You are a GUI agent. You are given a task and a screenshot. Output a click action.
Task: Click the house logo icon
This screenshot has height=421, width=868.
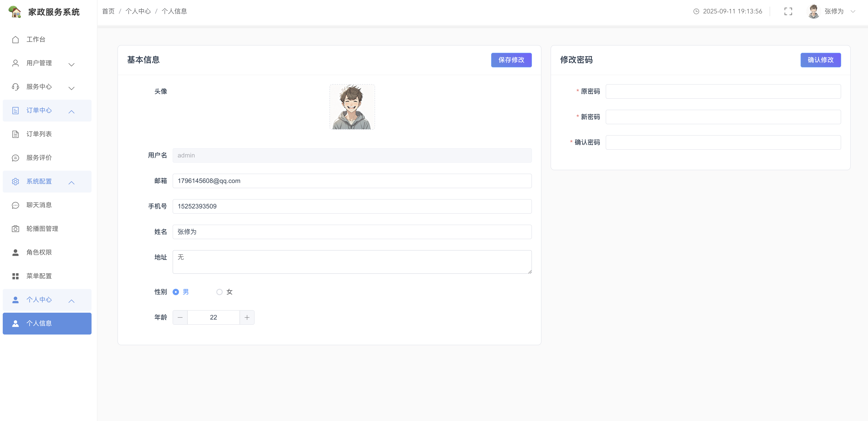pyautogui.click(x=15, y=12)
